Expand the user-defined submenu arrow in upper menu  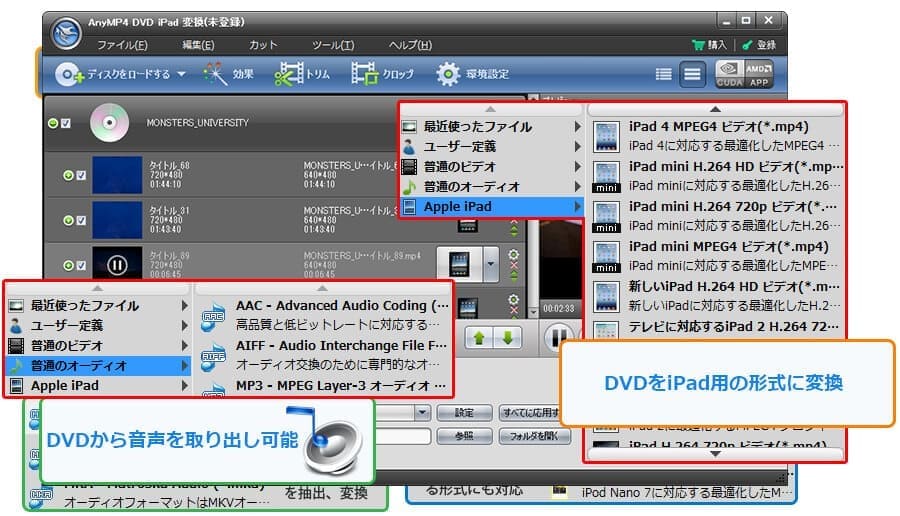[x=577, y=147]
